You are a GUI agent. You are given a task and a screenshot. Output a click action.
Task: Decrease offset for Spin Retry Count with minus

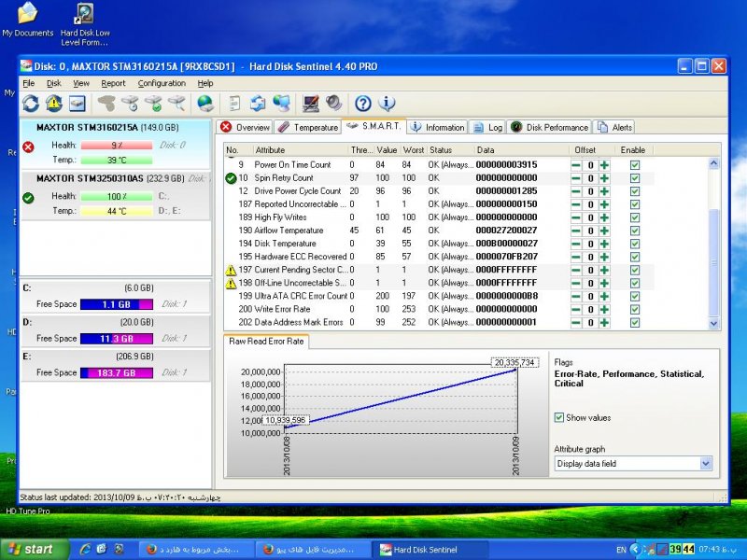[x=576, y=178]
